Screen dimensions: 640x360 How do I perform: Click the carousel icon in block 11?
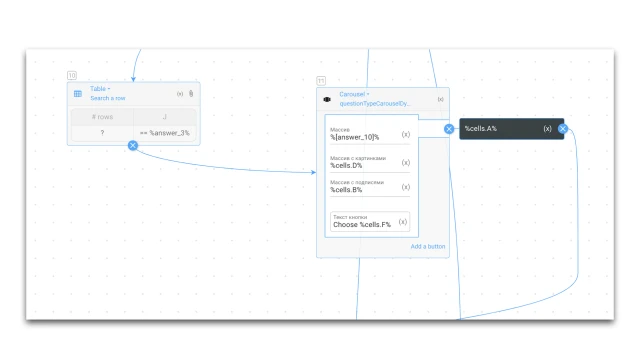tap(327, 99)
